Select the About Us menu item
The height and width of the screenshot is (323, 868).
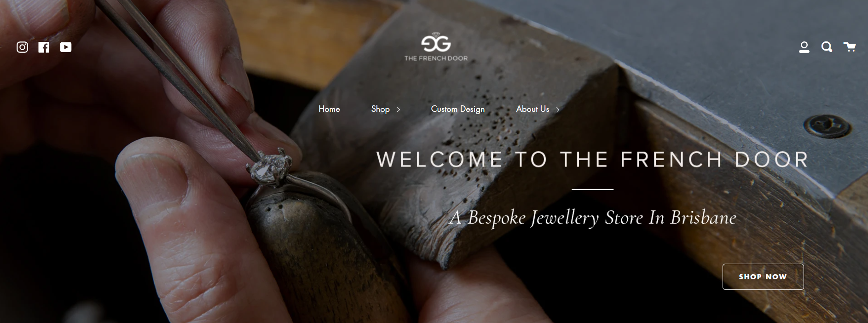[532, 109]
